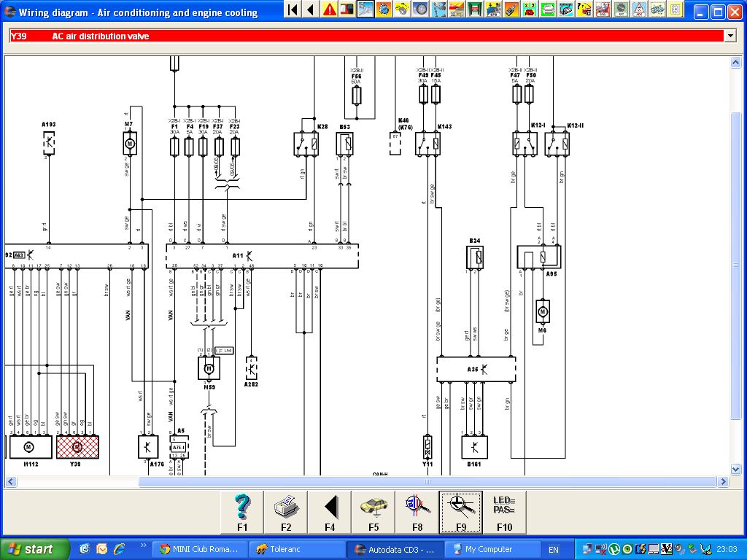The image size is (747, 560).
Task: Click the vertical scrollbar down arrow
Action: pyautogui.click(x=735, y=469)
